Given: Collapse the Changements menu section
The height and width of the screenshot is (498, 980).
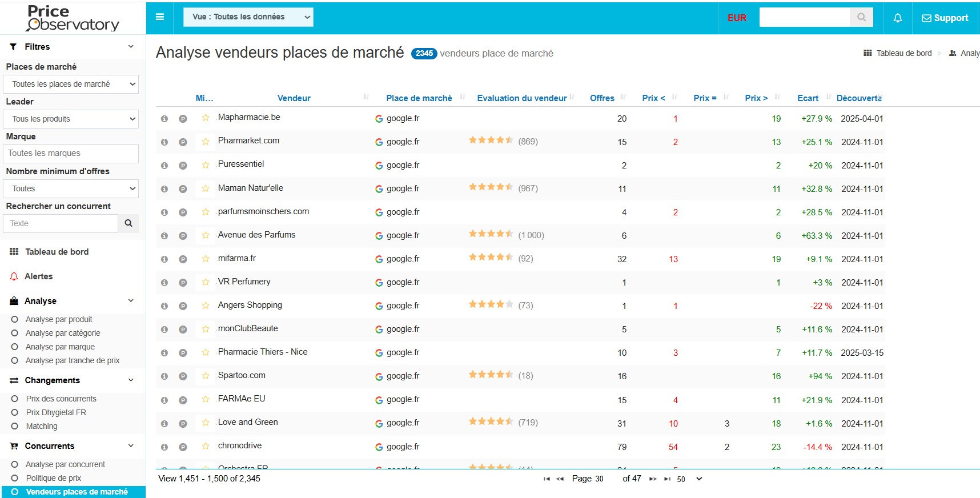Looking at the screenshot, I should tap(131, 380).
